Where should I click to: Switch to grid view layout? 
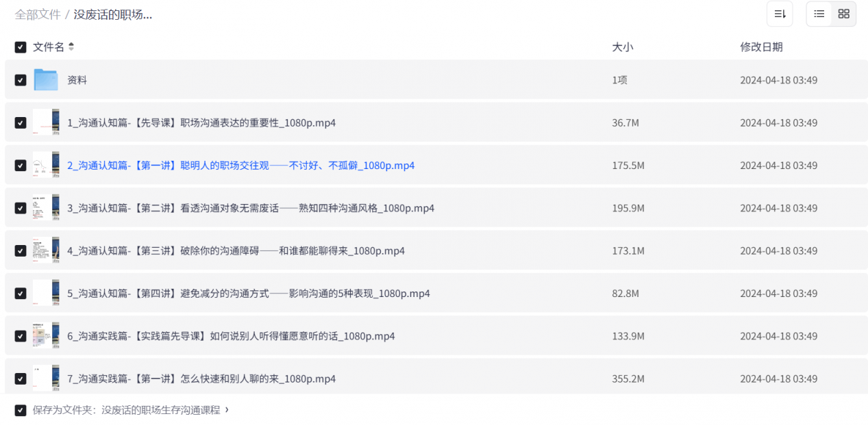click(843, 14)
